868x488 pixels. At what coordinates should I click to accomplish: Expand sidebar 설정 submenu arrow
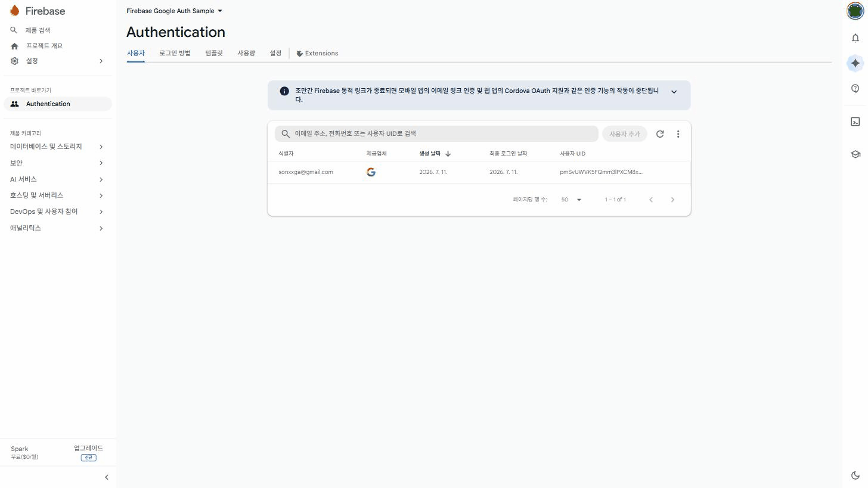pos(101,61)
